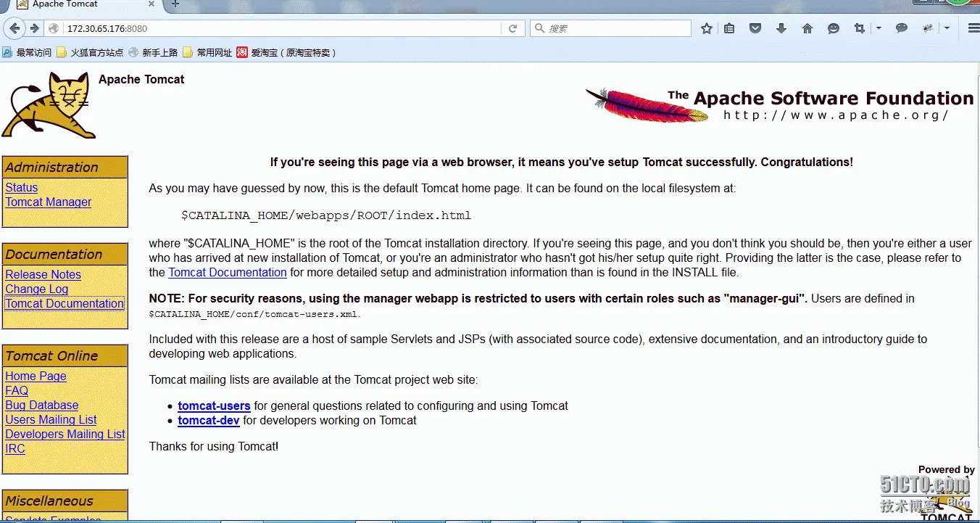Click the smiley face toolbar icon

point(834,28)
